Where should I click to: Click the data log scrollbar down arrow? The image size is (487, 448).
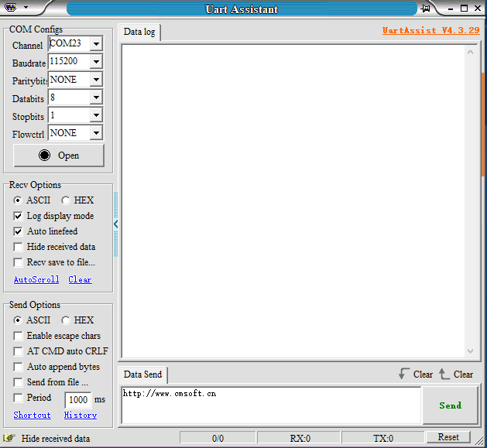[470, 351]
